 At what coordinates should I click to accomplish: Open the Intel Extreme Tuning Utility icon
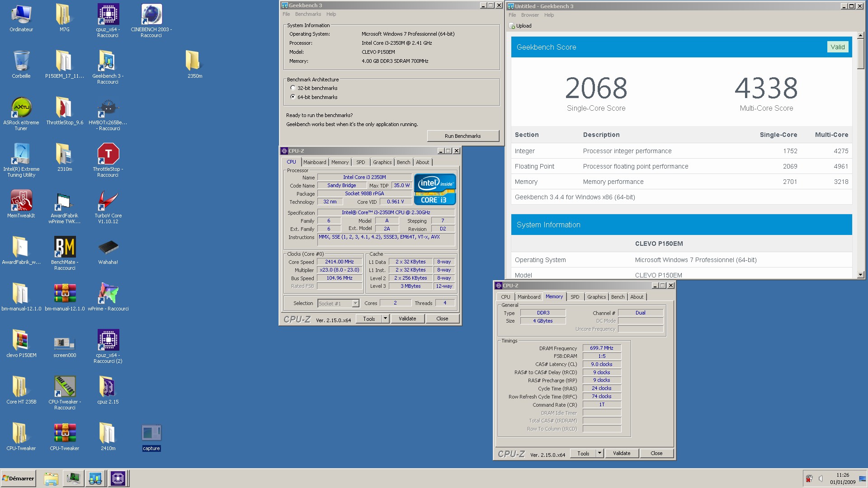(21, 154)
